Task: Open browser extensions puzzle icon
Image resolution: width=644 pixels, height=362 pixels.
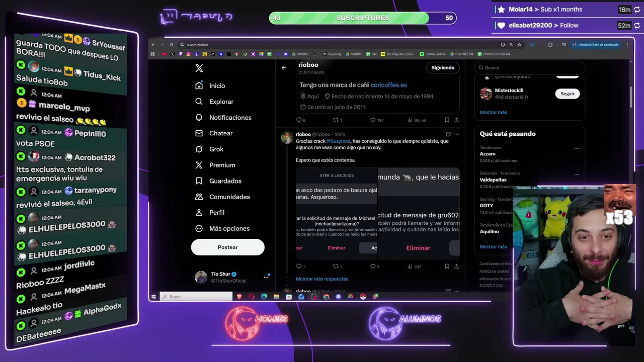Action: click(x=550, y=45)
